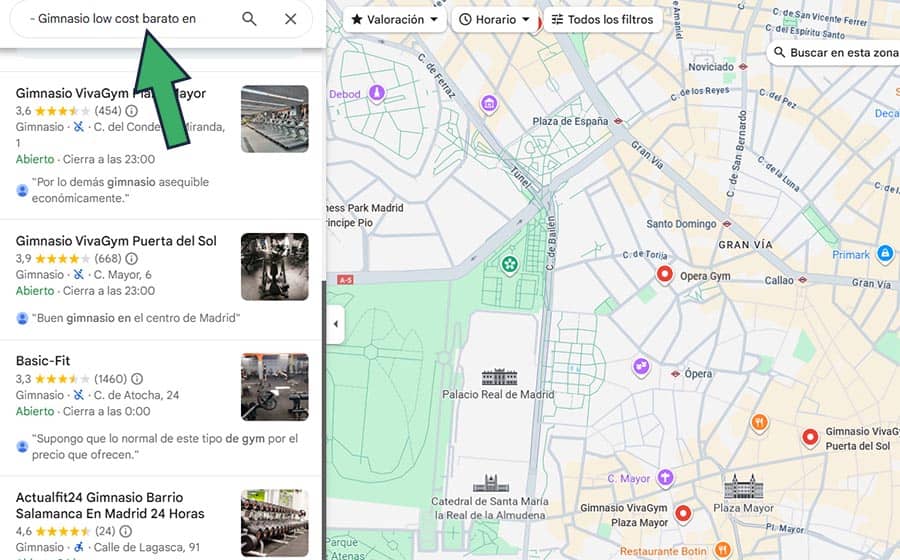Select Gimnasio VivaGym Puerta del Sol pin

(810, 437)
